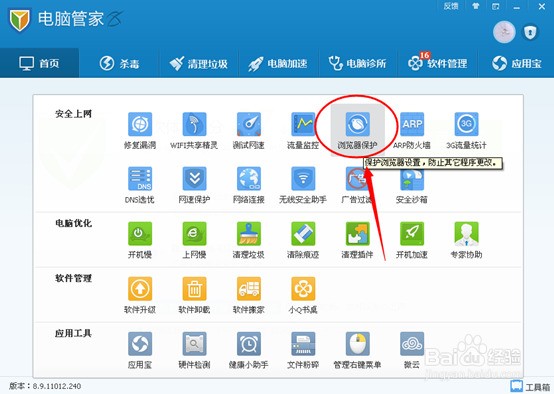Switch to the 首页 tab
The image size is (554, 394).
(x=39, y=63)
